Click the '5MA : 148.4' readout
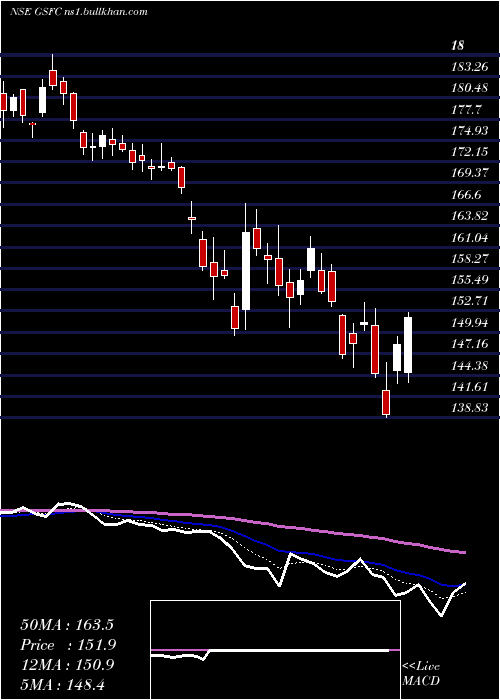 [63, 684]
